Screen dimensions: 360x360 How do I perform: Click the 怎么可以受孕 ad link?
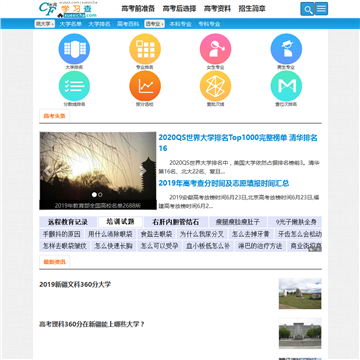pyautogui.click(x=159, y=246)
